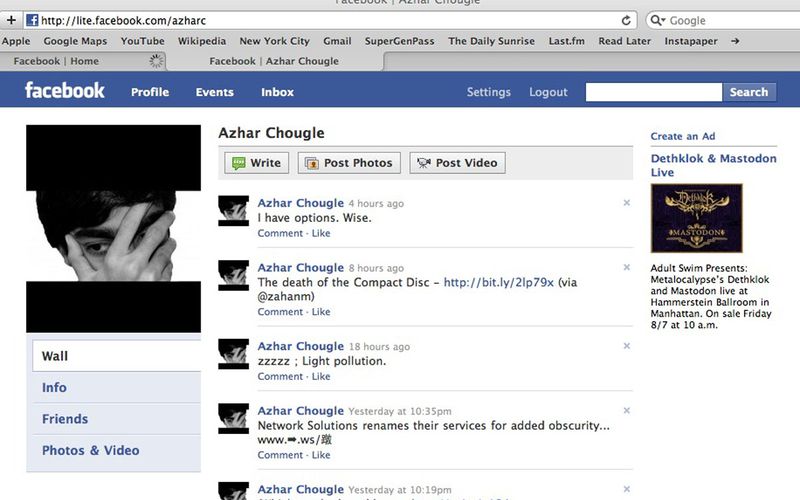
Task: Click avatar beside 'Network Solutions' post
Action: click(x=234, y=418)
